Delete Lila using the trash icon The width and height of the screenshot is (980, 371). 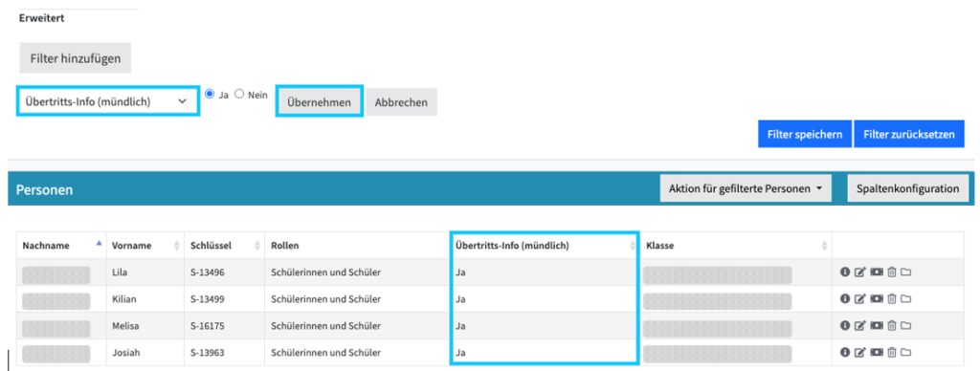click(x=892, y=272)
